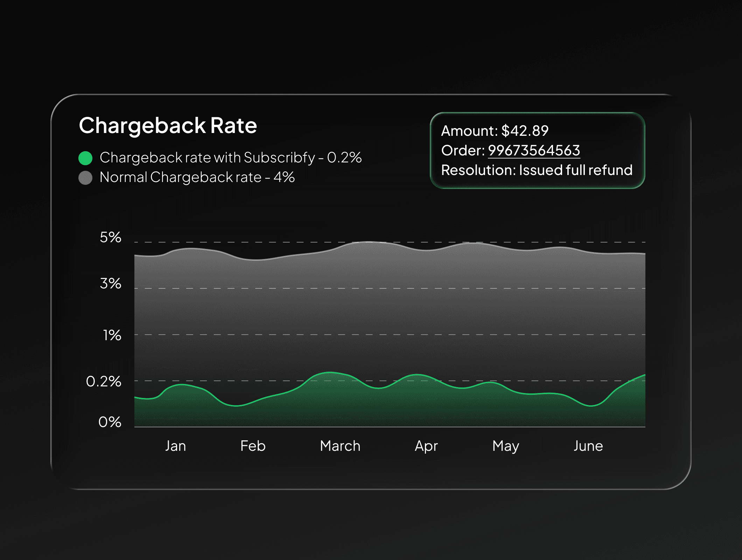Click the 3% y-axis label

click(110, 283)
